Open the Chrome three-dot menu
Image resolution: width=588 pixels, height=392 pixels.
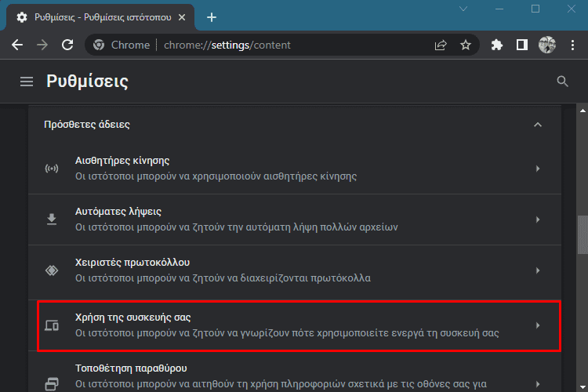click(572, 45)
